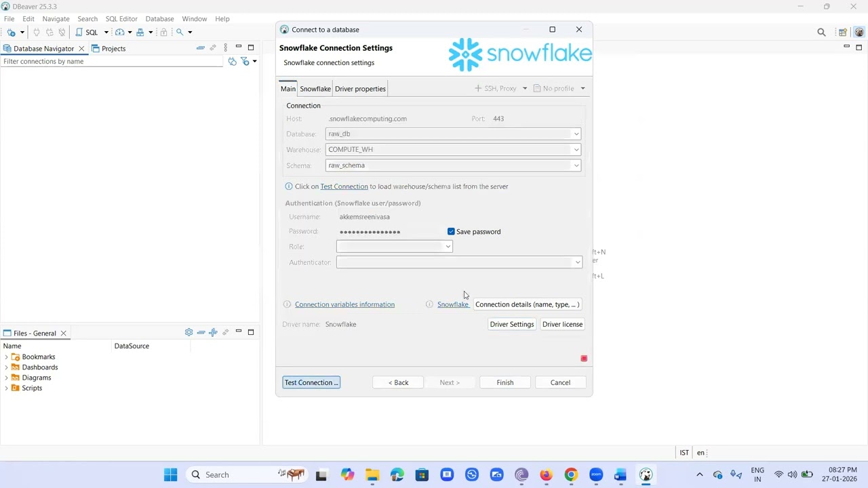Viewport: 868px width, 488px height.
Task: Click the Windows Start button
Action: (170, 474)
